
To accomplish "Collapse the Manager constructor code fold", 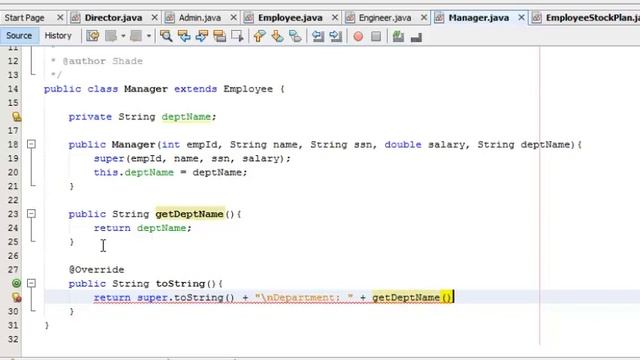I will (31, 144).
